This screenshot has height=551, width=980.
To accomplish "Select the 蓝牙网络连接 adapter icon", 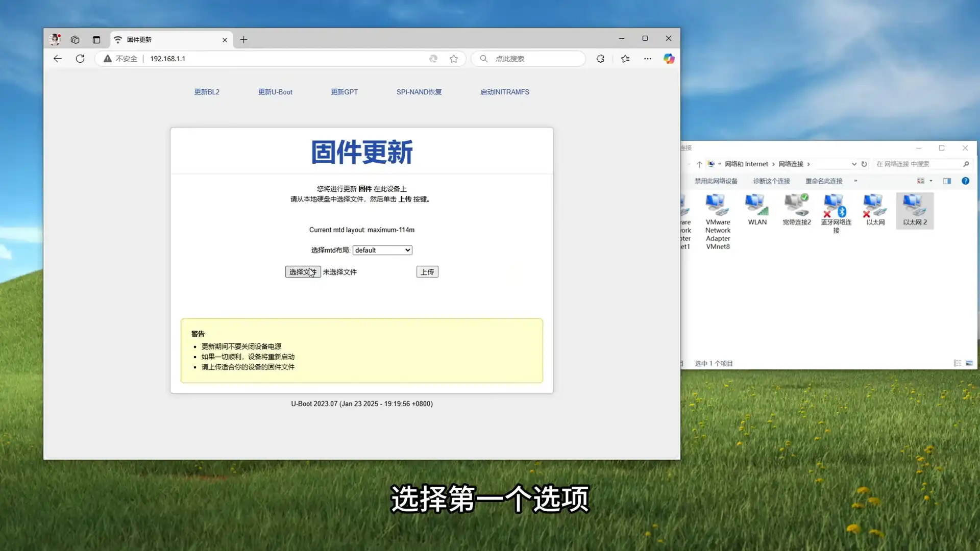I will [836, 212].
